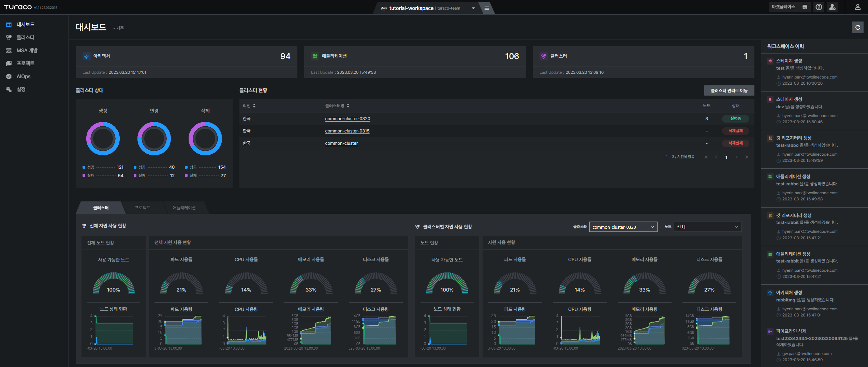Switch to the 프로젝트 tab
This screenshot has width=868, height=367.
point(142,208)
